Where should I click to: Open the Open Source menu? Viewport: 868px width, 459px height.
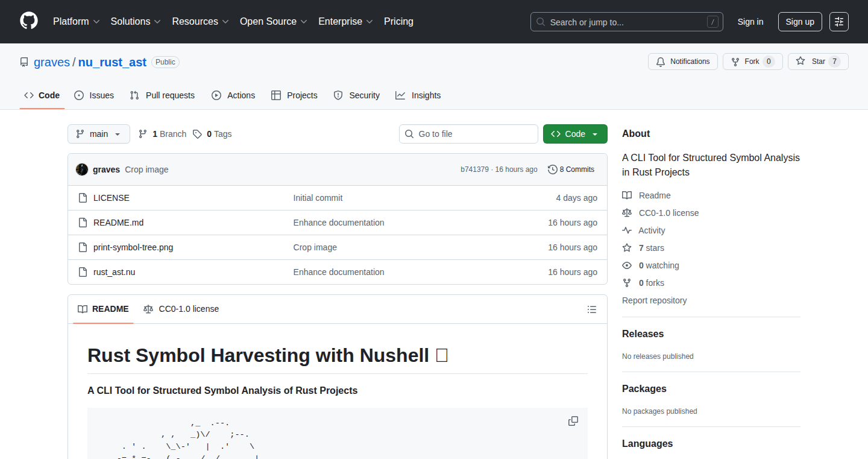[274, 21]
